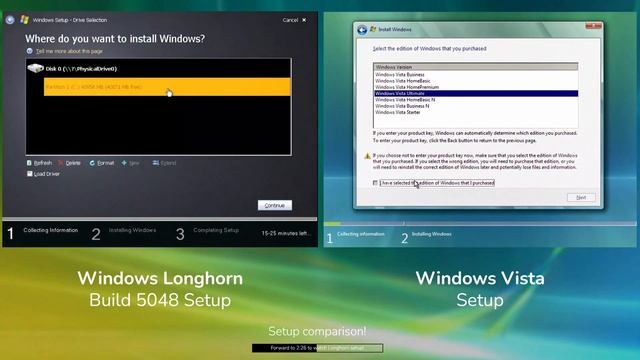Check 'I have selected the edition' checkbox
This screenshot has height=360, width=640.
point(375,183)
